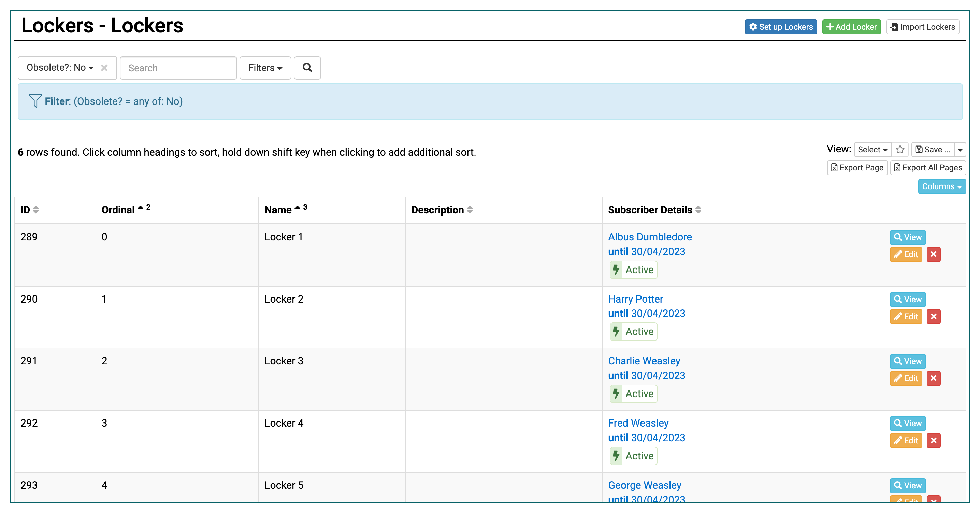Open the Obsolete?: No filter dropdown
This screenshot has width=980, height=513.
(60, 68)
